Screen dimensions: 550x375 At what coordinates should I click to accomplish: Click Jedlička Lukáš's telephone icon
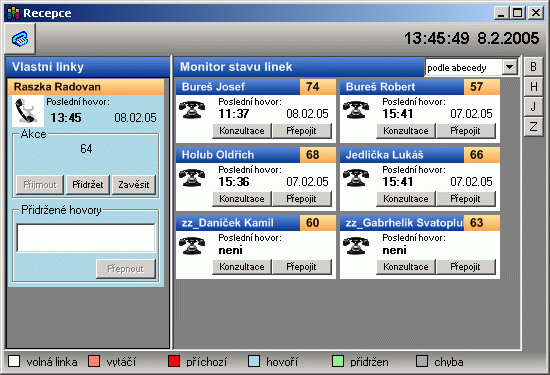(x=356, y=178)
